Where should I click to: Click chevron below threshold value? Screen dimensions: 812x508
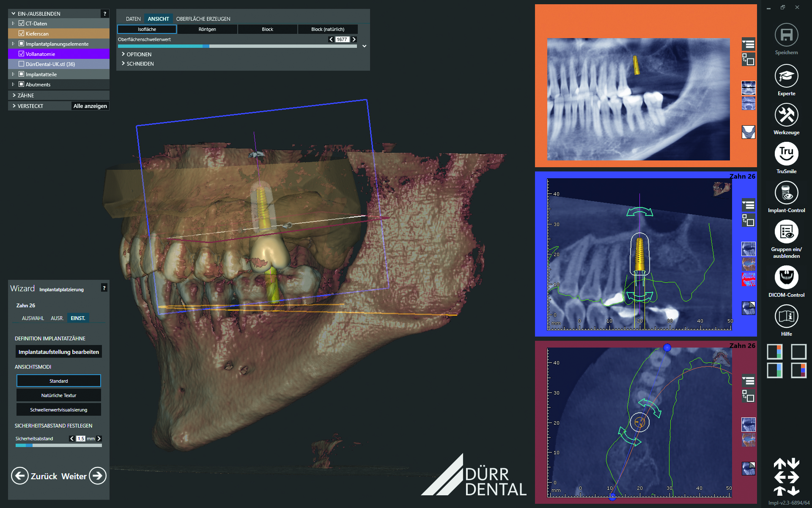[364, 46]
